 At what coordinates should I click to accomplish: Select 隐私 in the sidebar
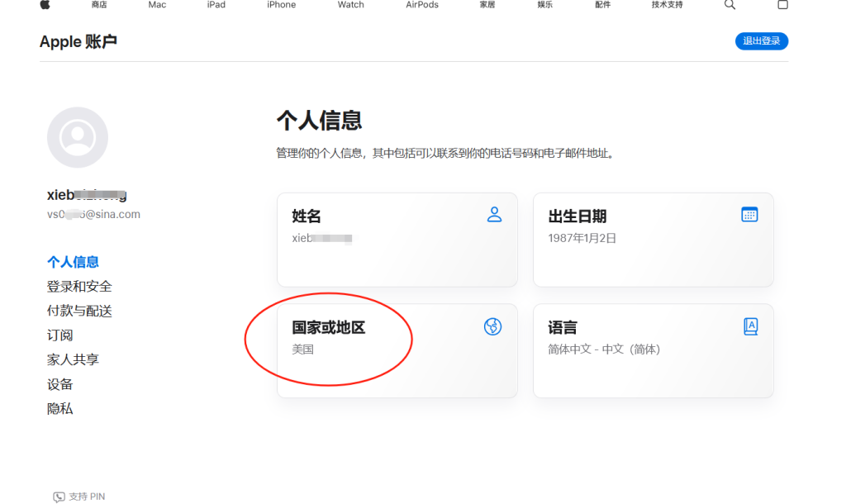pyautogui.click(x=60, y=408)
